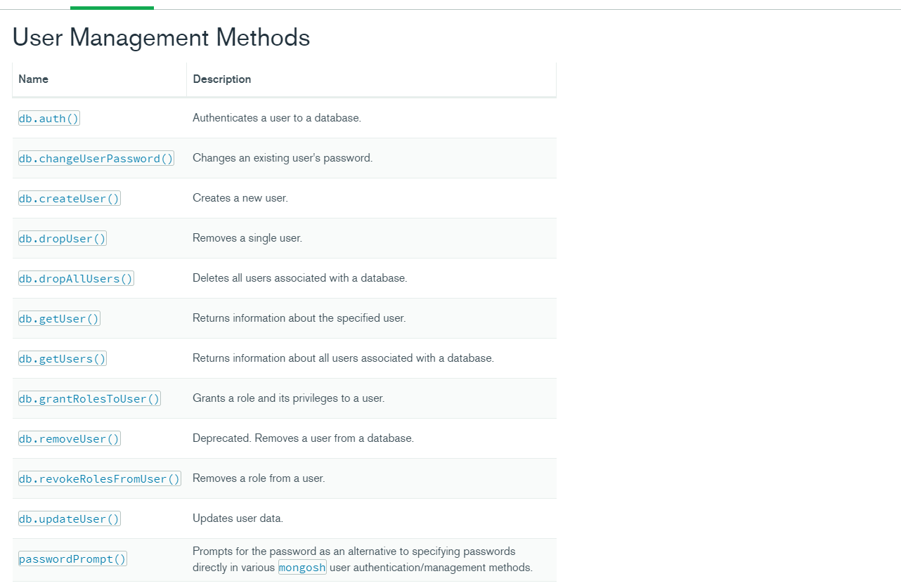This screenshot has width=901, height=588.
Task: Open the mongosh link in description
Action: point(302,568)
